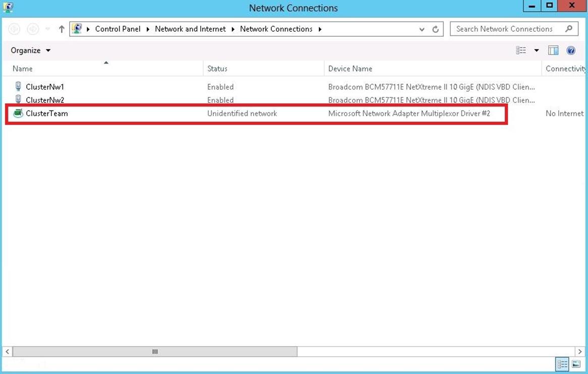This screenshot has width=588, height=374.
Task: Close the Network Connections window
Action: (x=572, y=6)
